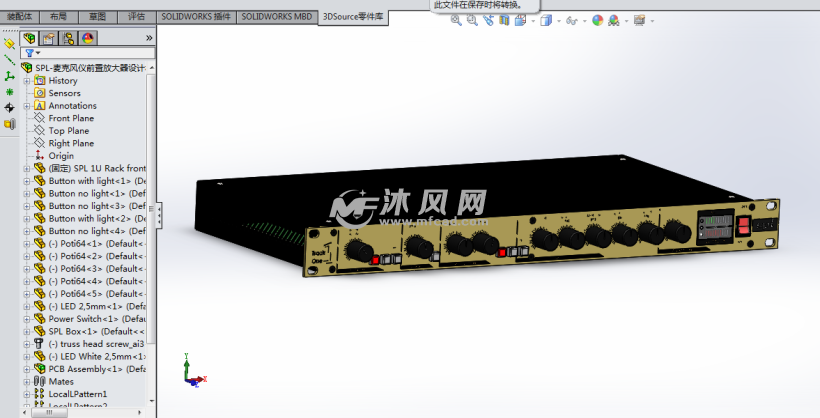Screen dimensions: 820x418
Task: Expand more manager tabs with the double chevron
Action: (x=149, y=38)
